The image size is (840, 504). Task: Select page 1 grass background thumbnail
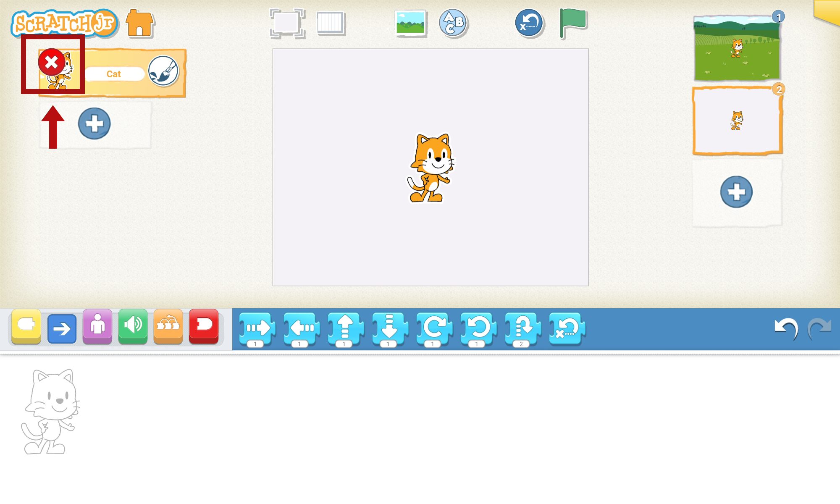click(737, 48)
